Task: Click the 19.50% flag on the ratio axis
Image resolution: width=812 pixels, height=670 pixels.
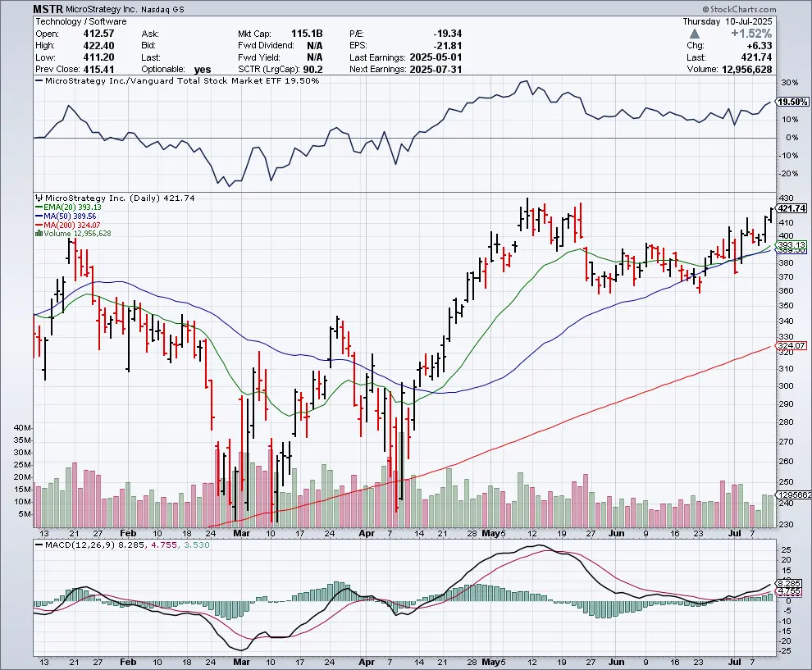Action: [793, 102]
